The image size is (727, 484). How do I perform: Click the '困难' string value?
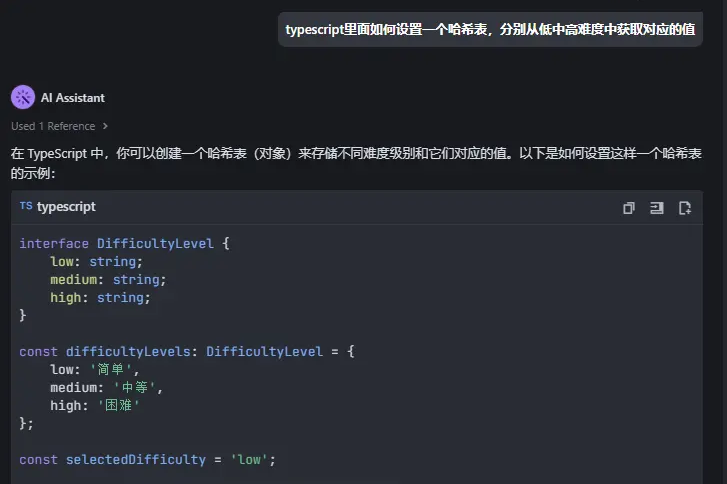pos(117,406)
